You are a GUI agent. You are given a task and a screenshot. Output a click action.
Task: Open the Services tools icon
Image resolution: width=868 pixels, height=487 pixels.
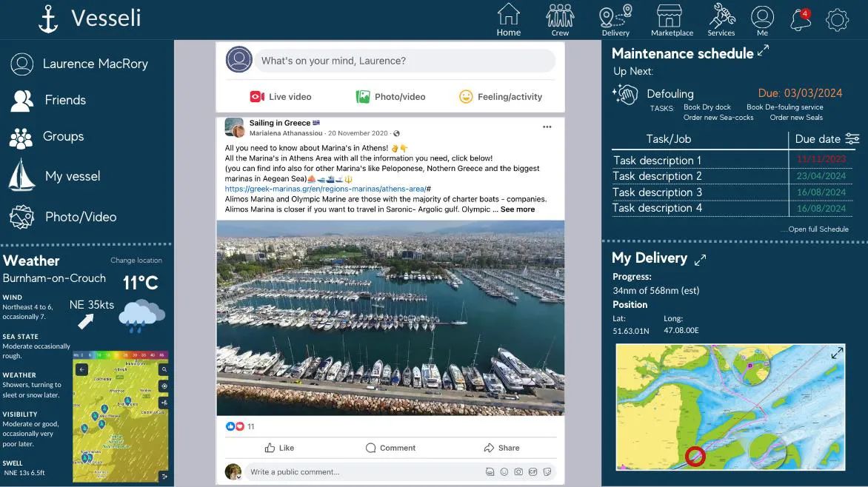721,16
